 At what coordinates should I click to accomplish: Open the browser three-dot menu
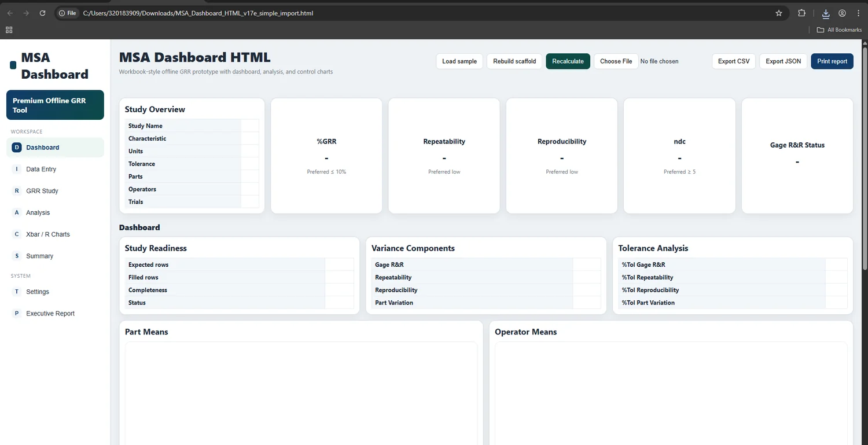coord(858,13)
